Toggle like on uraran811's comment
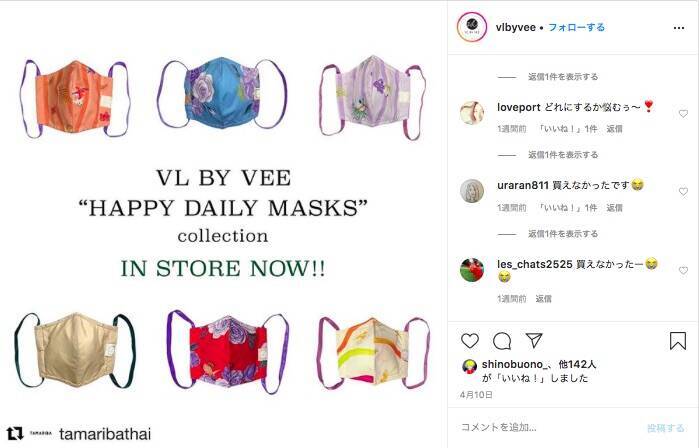The image size is (699, 448). coord(683,191)
